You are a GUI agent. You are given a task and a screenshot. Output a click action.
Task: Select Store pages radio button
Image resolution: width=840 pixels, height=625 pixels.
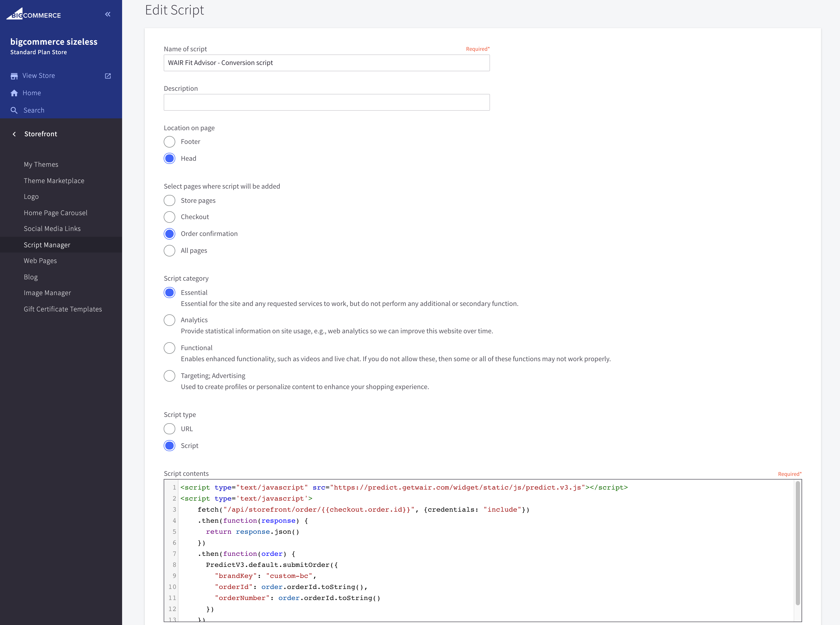[x=169, y=200]
